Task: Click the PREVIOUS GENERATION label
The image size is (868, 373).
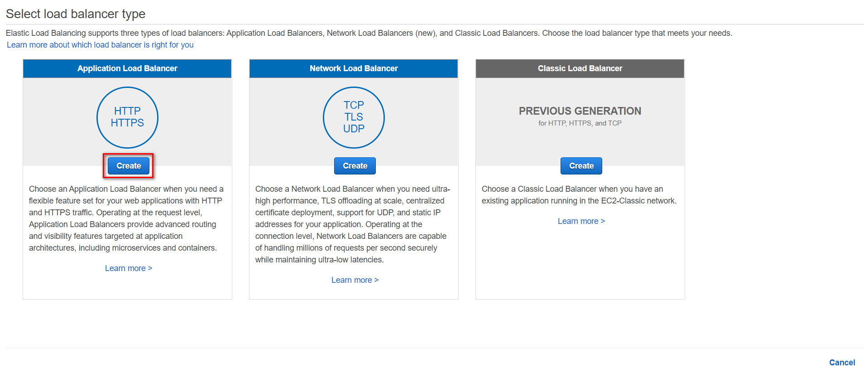Action: click(x=580, y=111)
